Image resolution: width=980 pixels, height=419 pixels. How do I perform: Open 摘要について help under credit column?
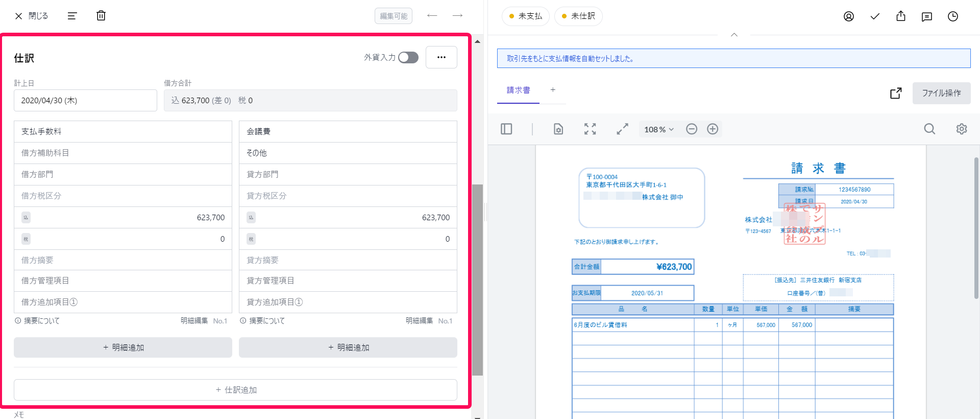[x=262, y=321]
